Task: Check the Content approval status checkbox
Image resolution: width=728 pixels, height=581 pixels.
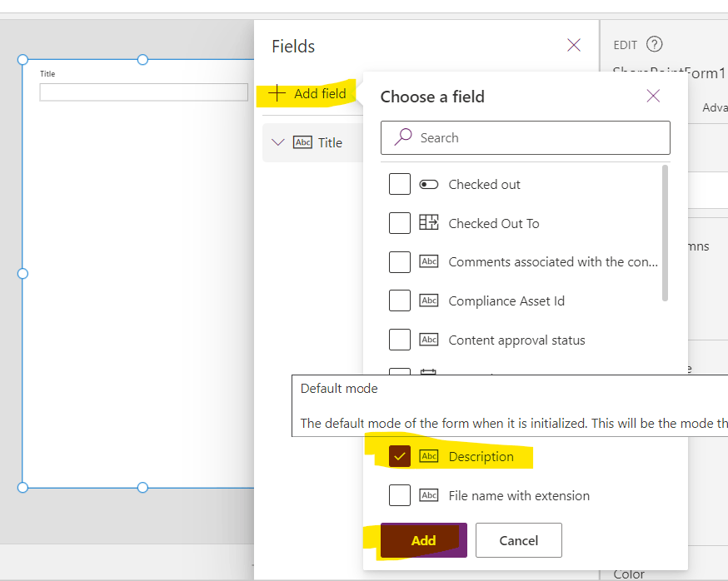Action: click(399, 340)
